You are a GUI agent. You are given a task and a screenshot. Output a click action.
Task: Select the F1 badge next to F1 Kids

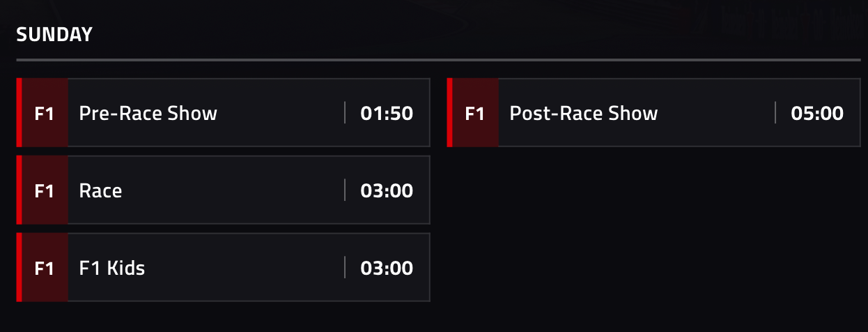click(x=45, y=268)
